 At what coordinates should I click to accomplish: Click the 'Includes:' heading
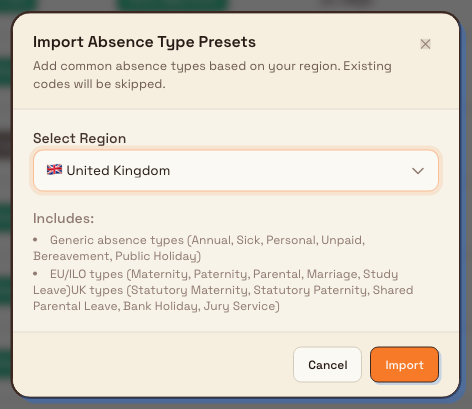point(63,219)
